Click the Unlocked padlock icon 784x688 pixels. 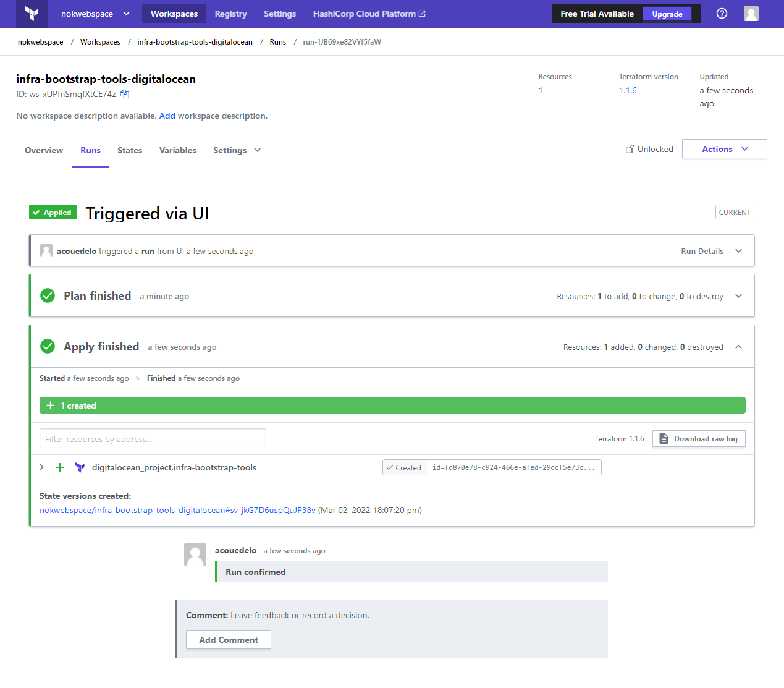[x=630, y=149]
